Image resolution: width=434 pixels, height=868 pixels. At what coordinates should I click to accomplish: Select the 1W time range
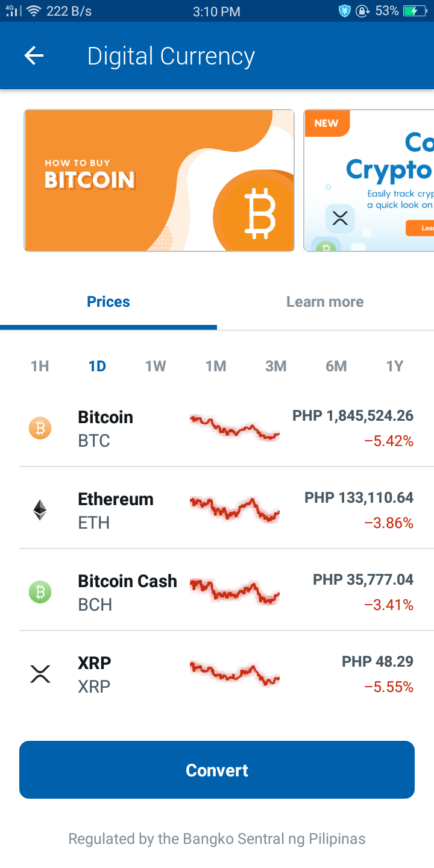pos(156,366)
